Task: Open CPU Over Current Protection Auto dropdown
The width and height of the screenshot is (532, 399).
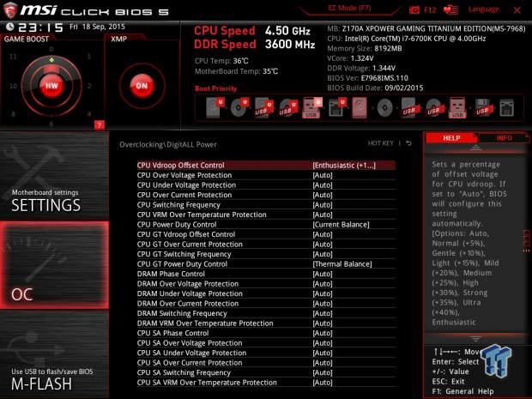Action: point(323,195)
